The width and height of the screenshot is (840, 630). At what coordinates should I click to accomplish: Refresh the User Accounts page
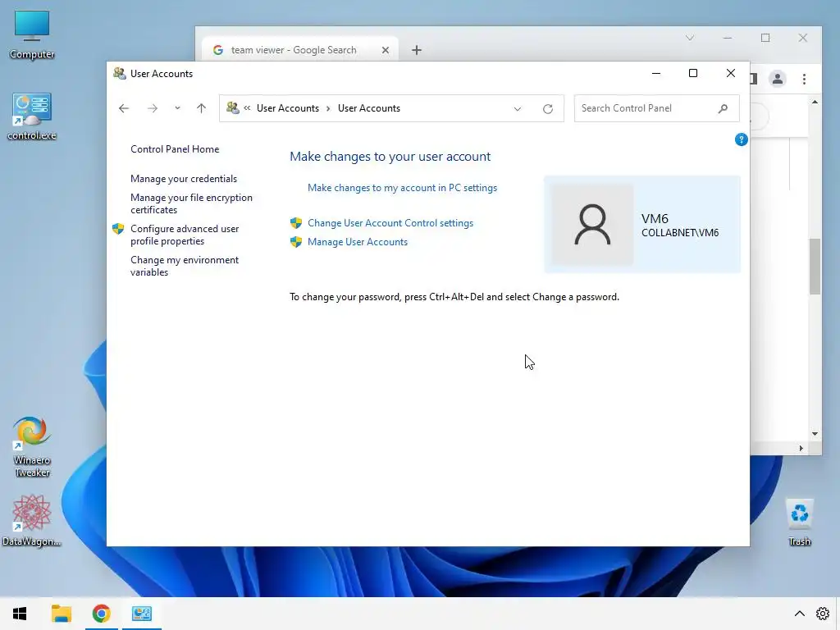[547, 109]
